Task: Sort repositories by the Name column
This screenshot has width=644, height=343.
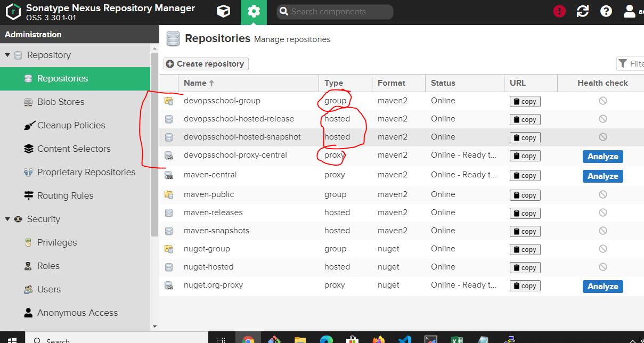Action: coord(248,83)
